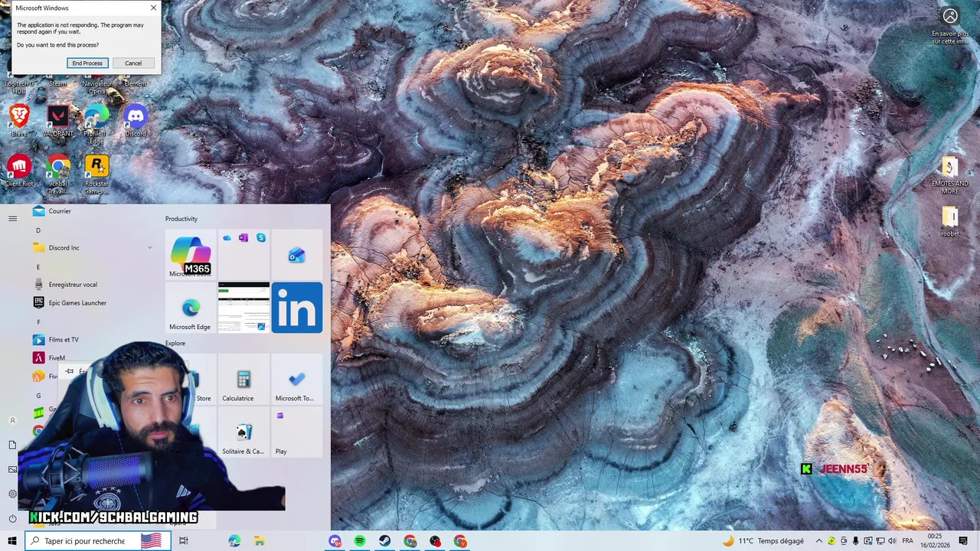
Task: Open the notification center
Action: [x=964, y=541]
